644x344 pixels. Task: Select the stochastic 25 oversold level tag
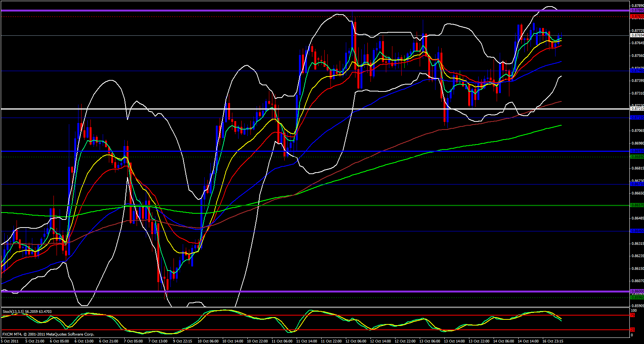632,330
